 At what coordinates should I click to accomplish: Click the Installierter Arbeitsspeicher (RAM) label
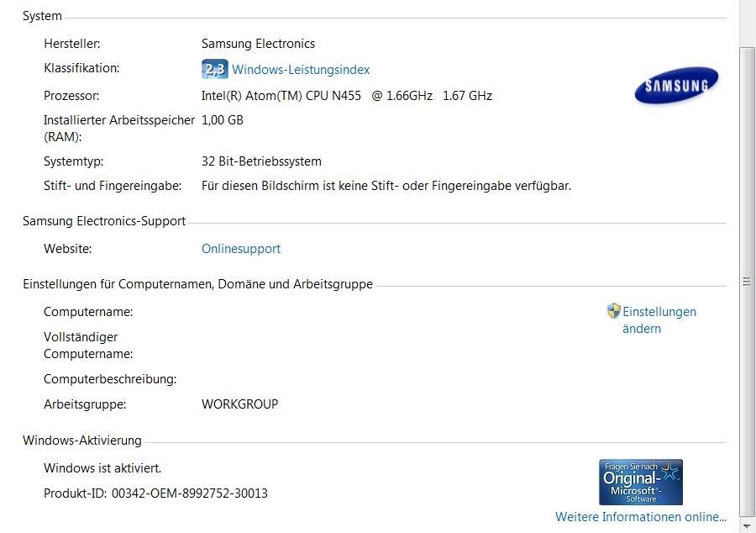point(119,129)
